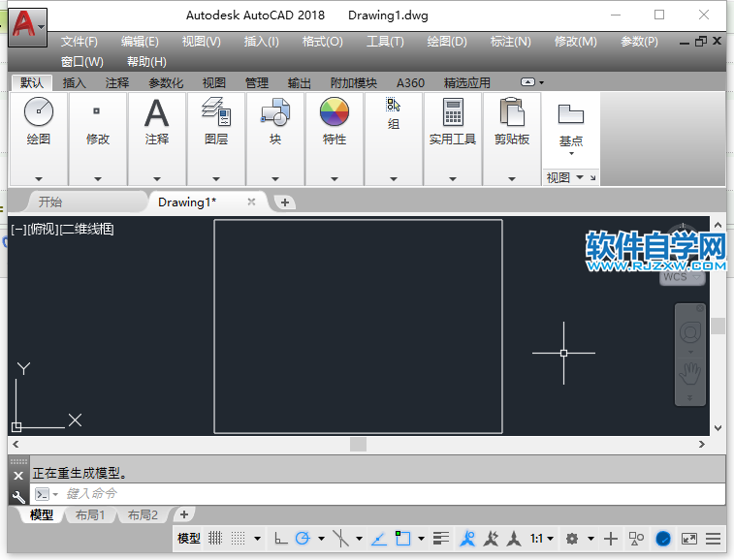Open the 剪贴板 (Clipboard) ribbon panel
Screen dimensions: 734x560
coord(512,121)
